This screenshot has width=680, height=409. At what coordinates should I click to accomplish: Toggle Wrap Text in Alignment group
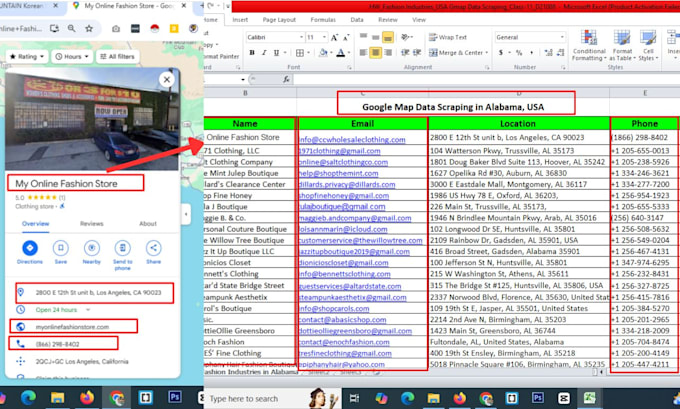pos(448,37)
